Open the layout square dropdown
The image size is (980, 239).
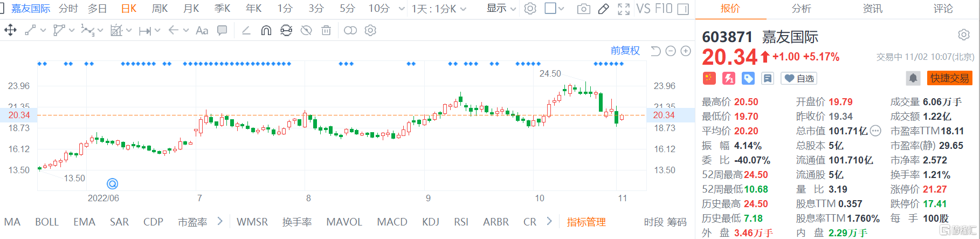click(x=555, y=9)
